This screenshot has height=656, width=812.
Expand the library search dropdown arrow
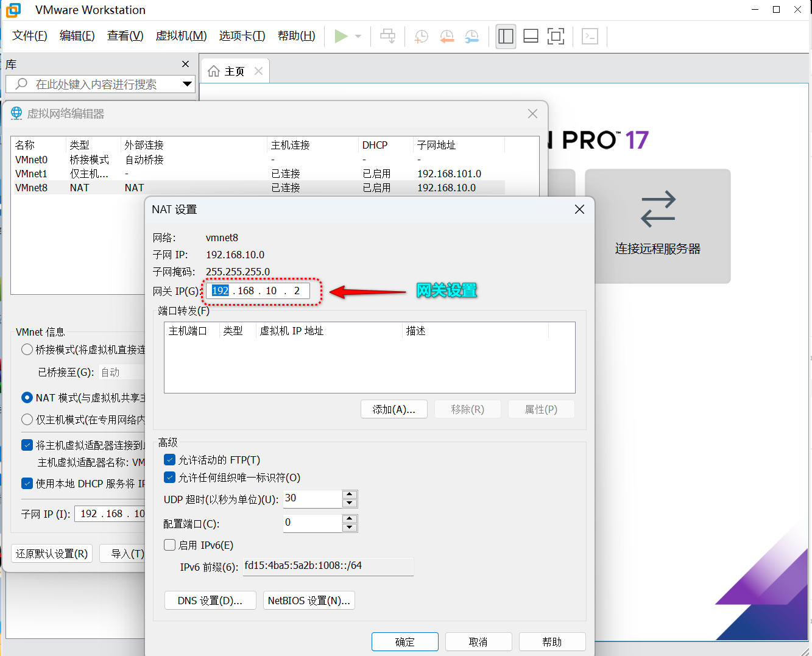(x=187, y=84)
